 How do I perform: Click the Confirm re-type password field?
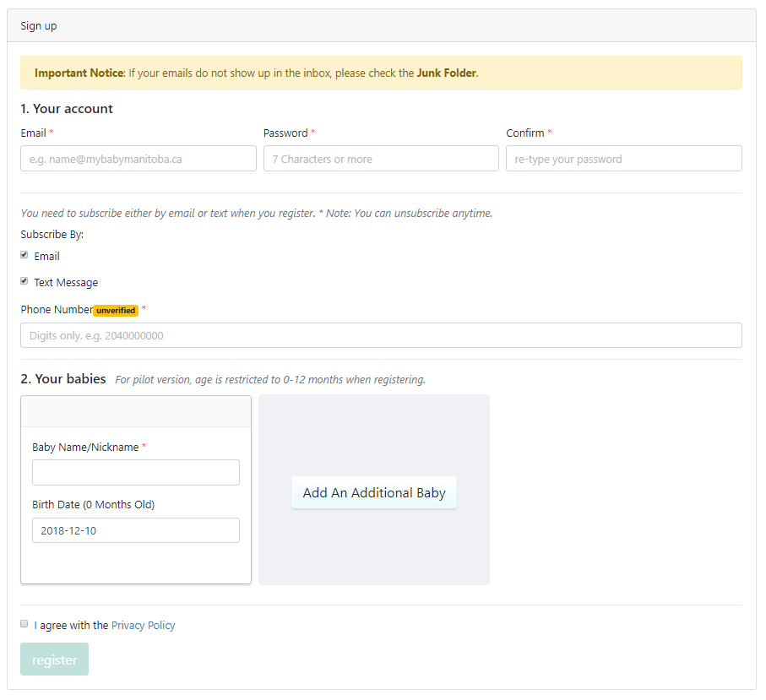coord(623,159)
